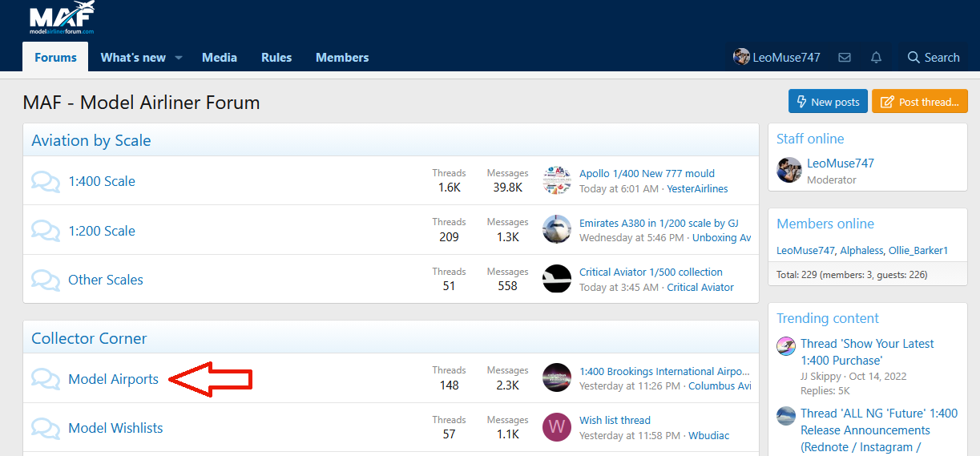Click the Model Airports forum chat-bubble icon
The height and width of the screenshot is (456, 980).
click(x=46, y=379)
